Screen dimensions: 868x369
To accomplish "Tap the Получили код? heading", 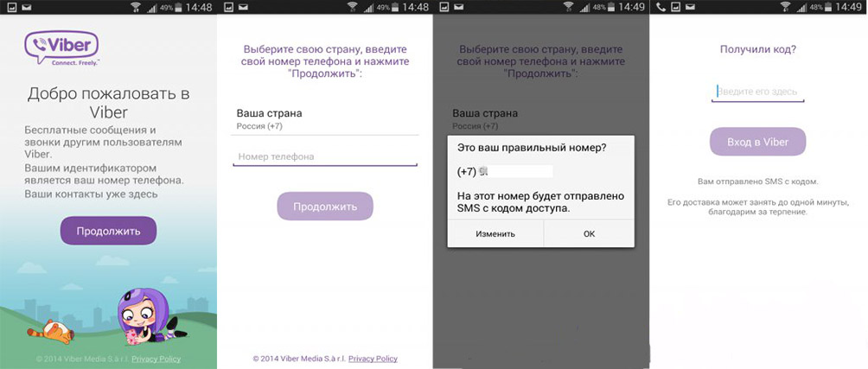I will [x=757, y=50].
